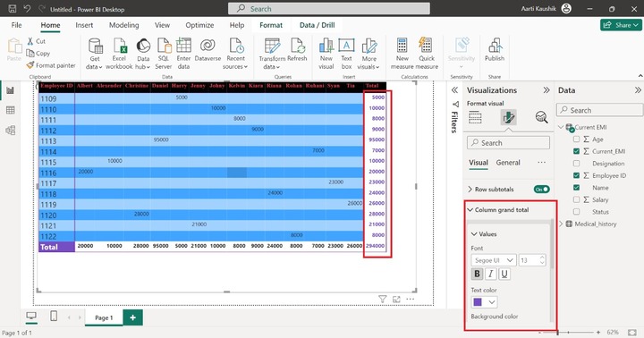Collapse the Current EMI table
This screenshot has height=338, width=644.
(561, 127)
